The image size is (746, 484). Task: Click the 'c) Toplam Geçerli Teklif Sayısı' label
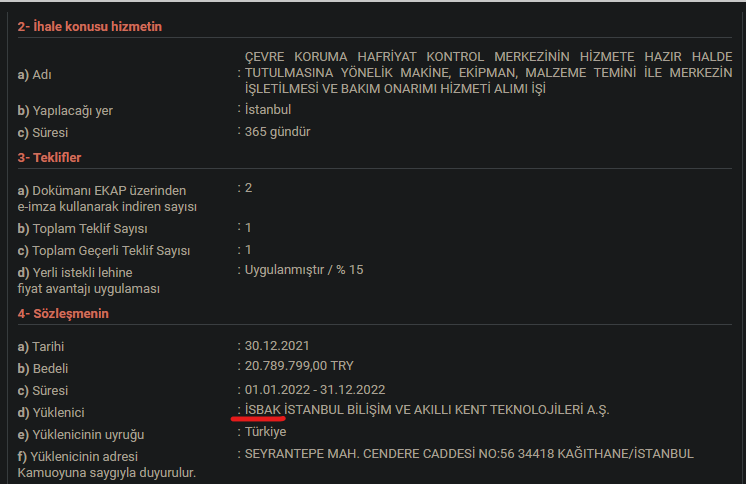tap(104, 250)
